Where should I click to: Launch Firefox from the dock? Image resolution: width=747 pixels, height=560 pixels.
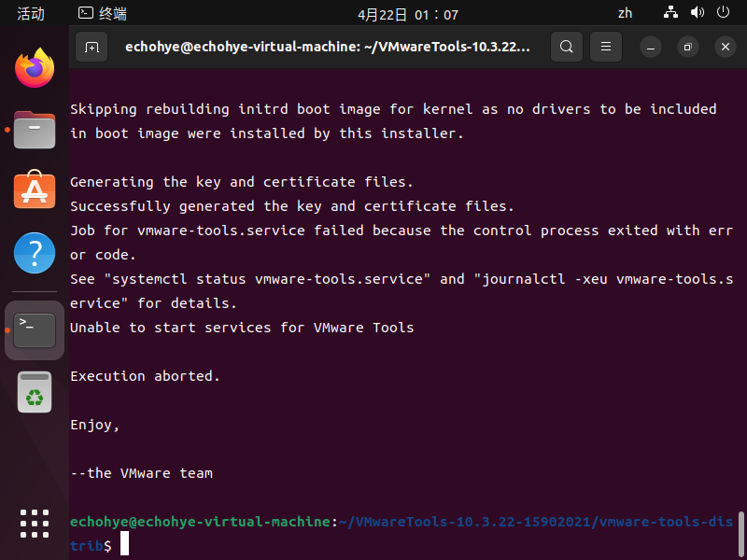(35, 68)
